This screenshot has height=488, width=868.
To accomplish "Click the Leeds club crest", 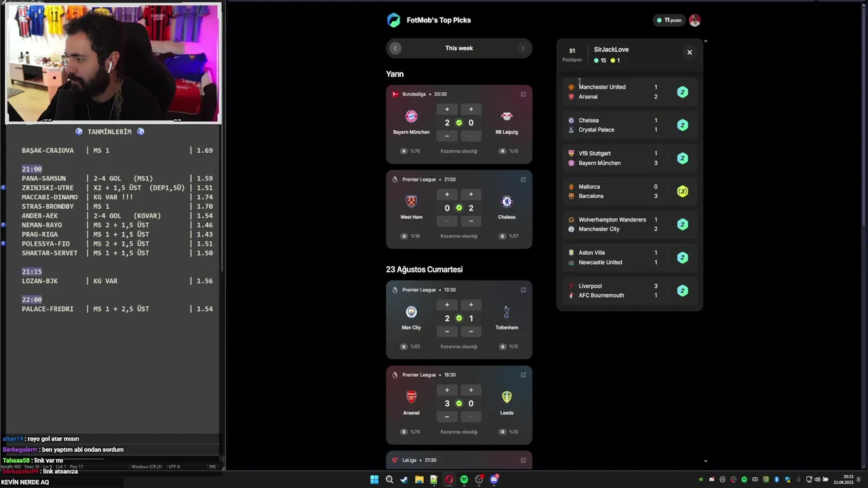I will [507, 397].
